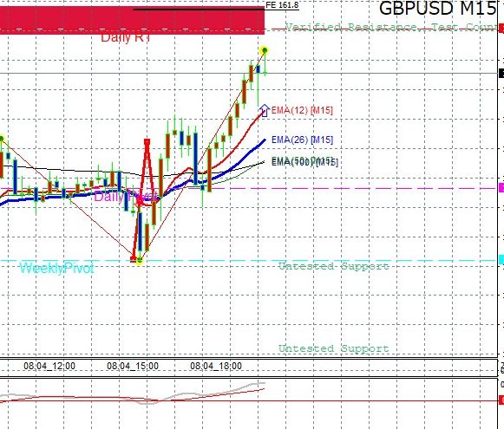
Task: Click the GBPUSD M15 chart title
Action: 438,9
